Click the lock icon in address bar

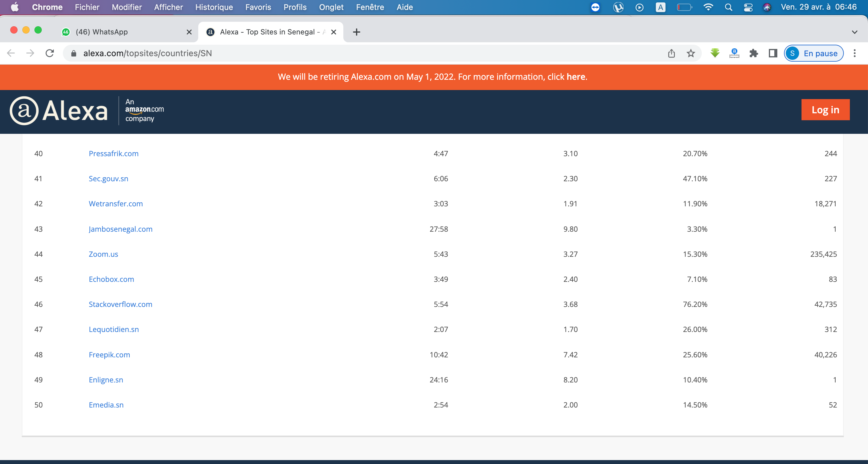(74, 53)
